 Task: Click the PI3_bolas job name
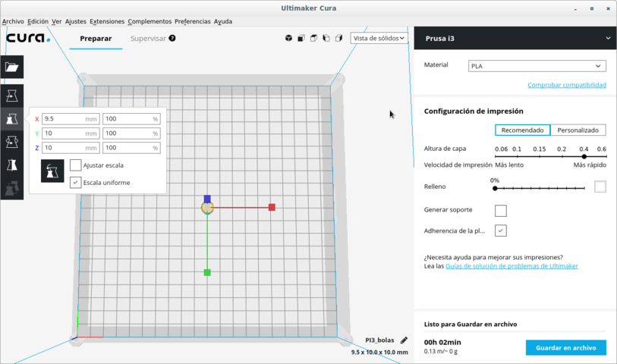379,340
